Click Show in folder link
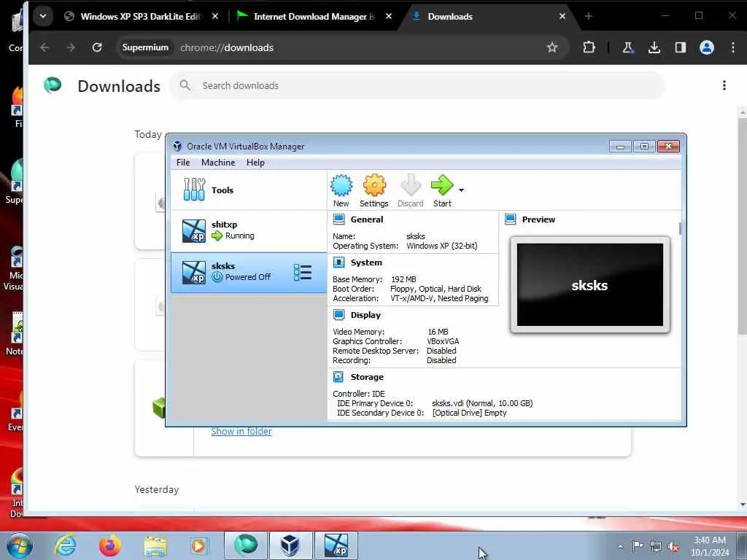 (x=241, y=432)
